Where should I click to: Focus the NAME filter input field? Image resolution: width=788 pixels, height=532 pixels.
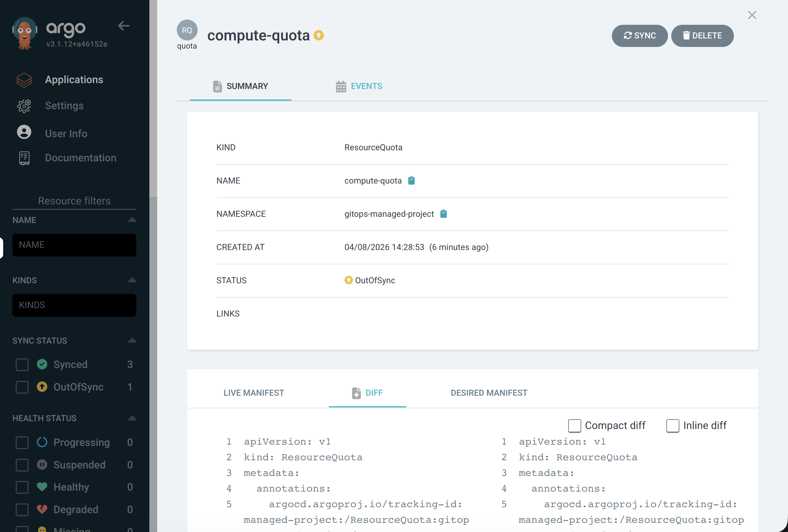tap(74, 245)
